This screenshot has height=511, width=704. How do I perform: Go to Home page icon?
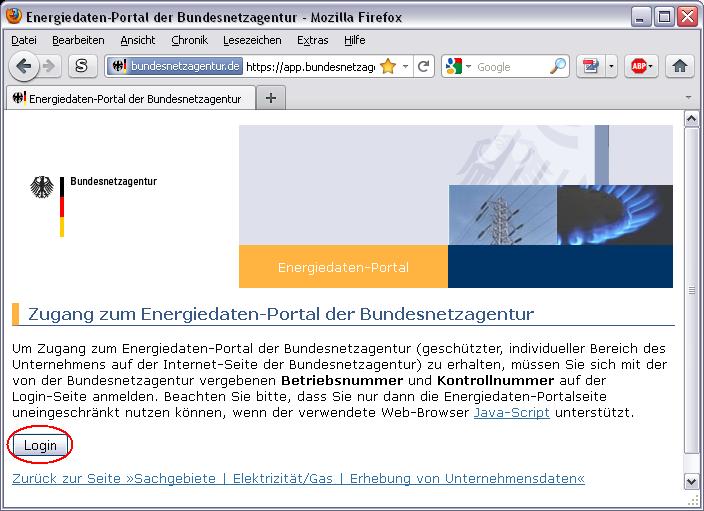tap(680, 66)
